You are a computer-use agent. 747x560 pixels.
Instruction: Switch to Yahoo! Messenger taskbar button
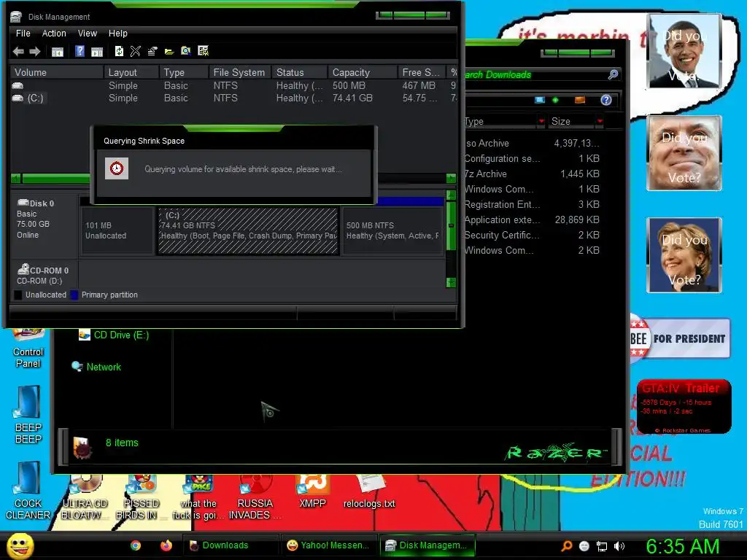pyautogui.click(x=329, y=545)
